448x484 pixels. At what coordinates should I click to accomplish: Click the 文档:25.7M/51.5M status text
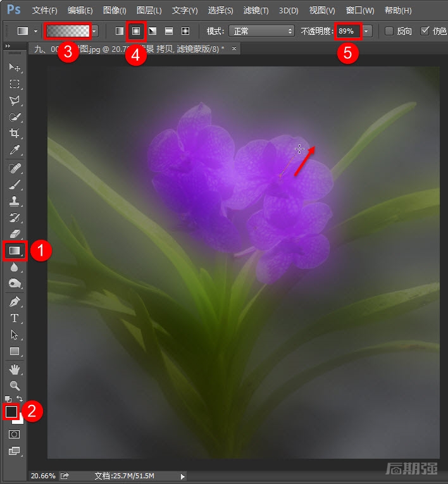coord(124,476)
